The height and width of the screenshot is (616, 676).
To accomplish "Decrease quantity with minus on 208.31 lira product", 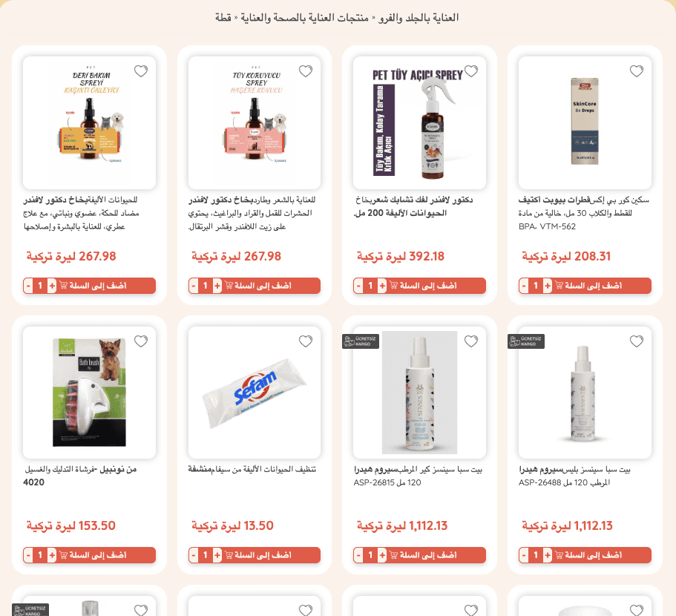I will click(524, 286).
